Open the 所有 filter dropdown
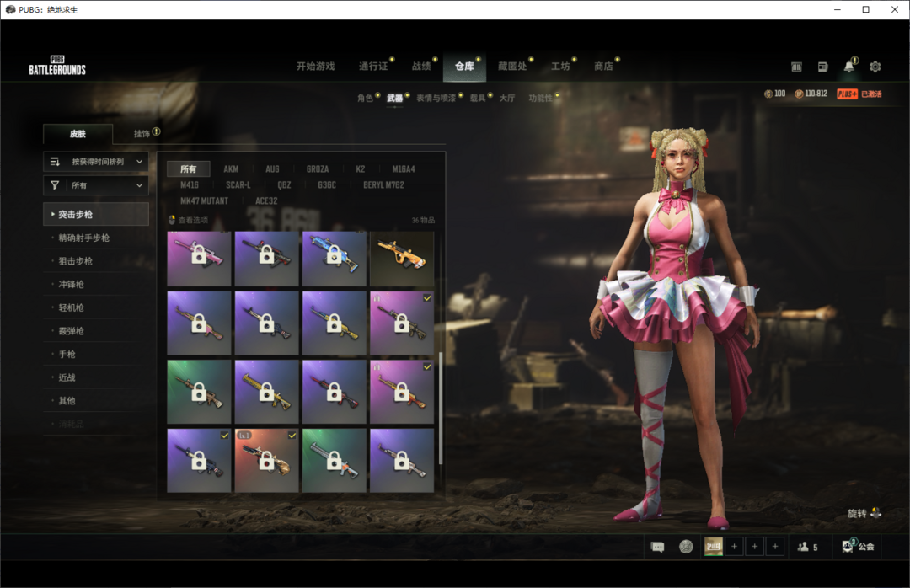Viewport: 910px width, 588px height. 96,185
